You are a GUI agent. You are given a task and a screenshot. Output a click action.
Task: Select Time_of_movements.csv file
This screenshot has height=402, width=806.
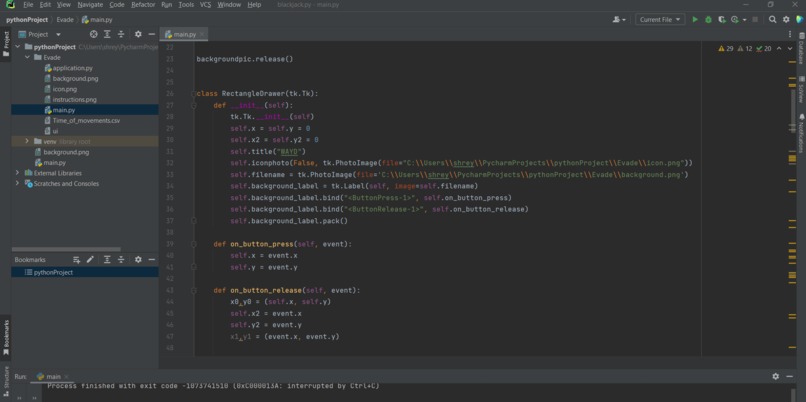pos(86,120)
